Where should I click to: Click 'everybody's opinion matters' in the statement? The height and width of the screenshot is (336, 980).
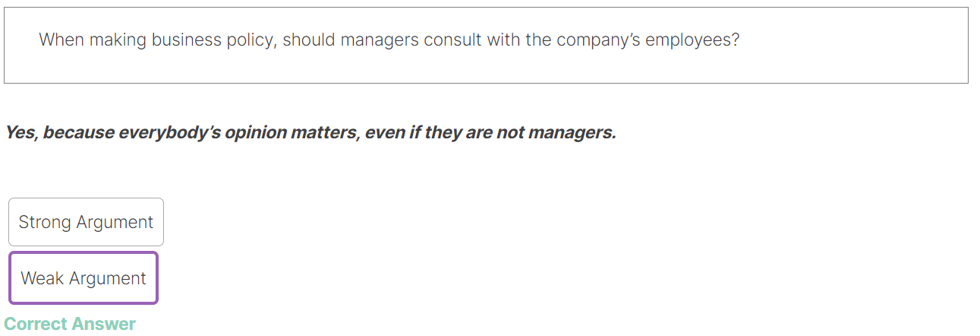(238, 133)
